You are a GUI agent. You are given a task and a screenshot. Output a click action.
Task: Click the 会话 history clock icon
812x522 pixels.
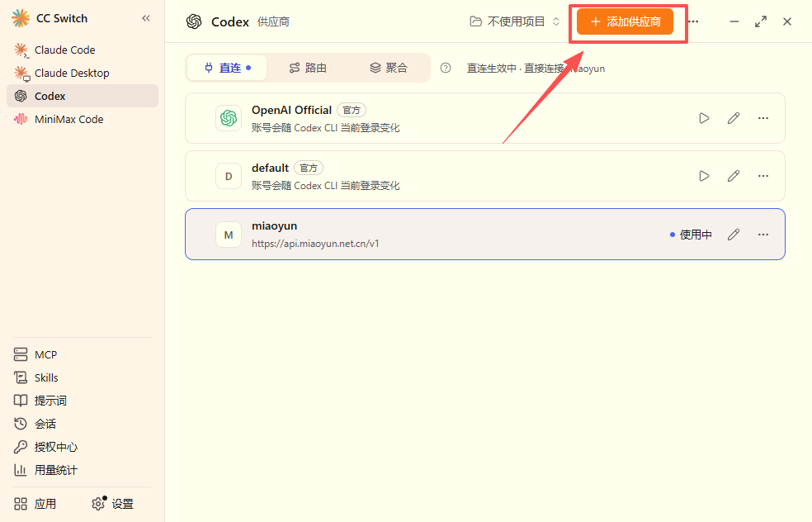click(x=21, y=424)
